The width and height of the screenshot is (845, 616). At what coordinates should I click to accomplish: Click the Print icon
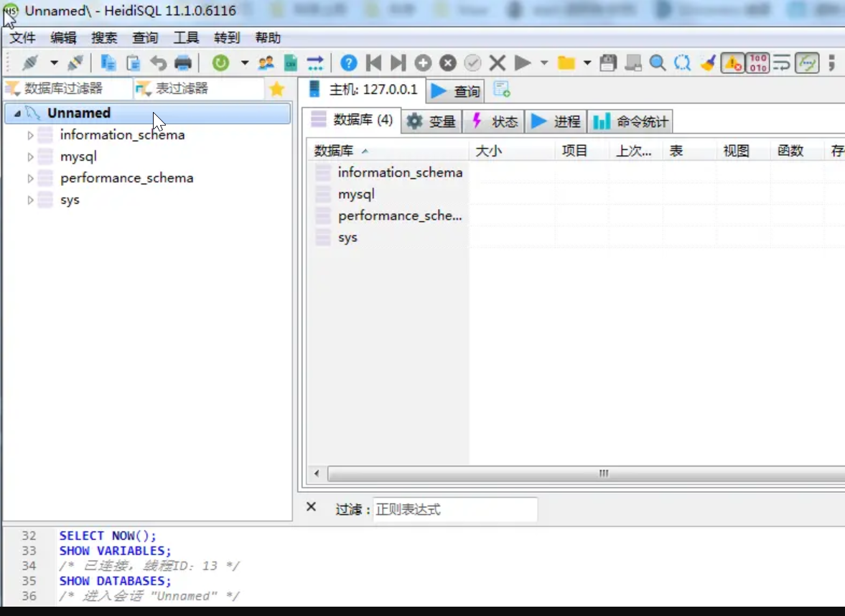183,63
